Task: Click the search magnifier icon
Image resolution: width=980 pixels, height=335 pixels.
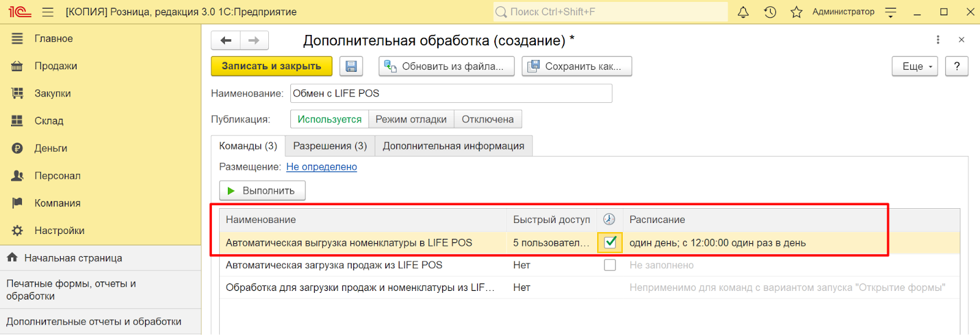Action: pyautogui.click(x=501, y=12)
